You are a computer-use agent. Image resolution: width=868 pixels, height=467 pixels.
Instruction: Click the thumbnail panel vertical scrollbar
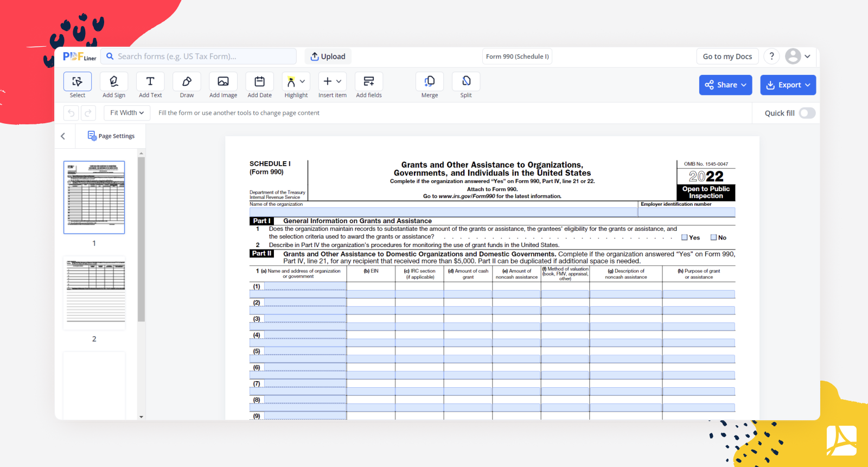[141, 239]
